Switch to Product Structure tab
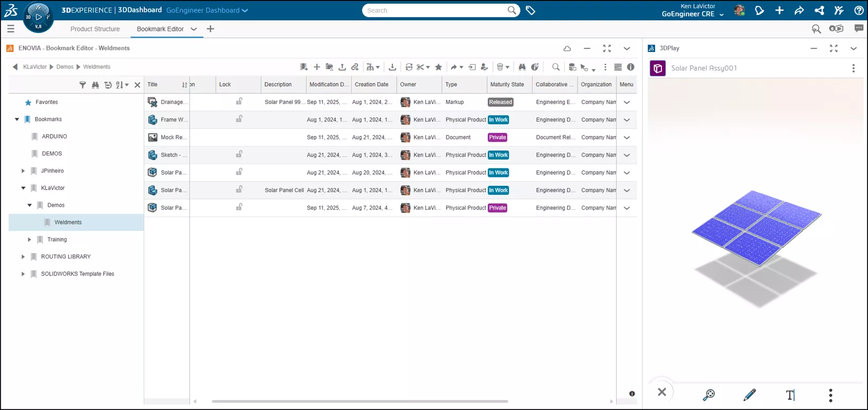Screen dimensions: 868x410 tap(95, 29)
